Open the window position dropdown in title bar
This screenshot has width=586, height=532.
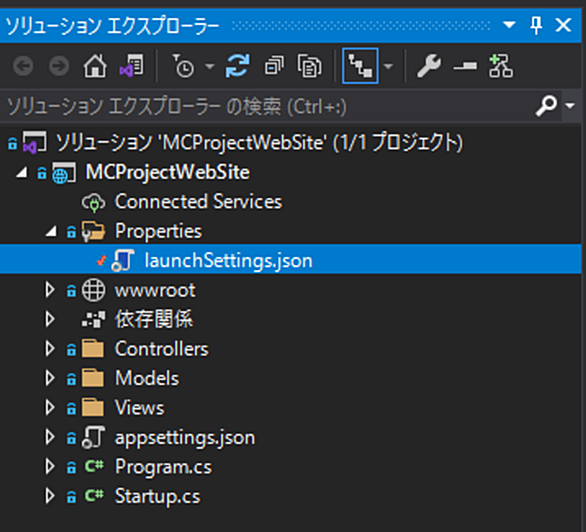[509, 25]
